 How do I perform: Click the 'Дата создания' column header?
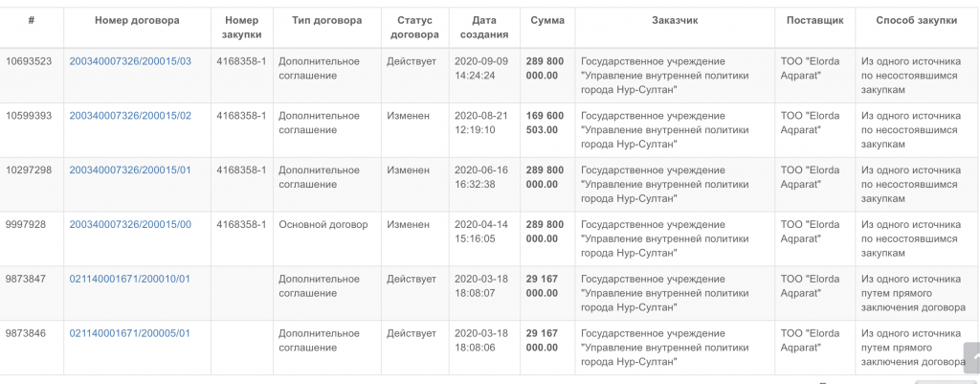tap(484, 28)
